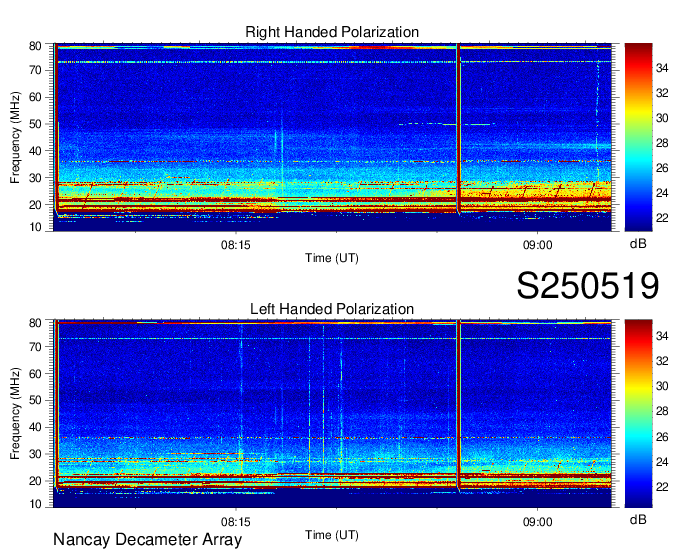
Task: Click 24 dB label on Right Handed colorbar
Action: [662, 193]
